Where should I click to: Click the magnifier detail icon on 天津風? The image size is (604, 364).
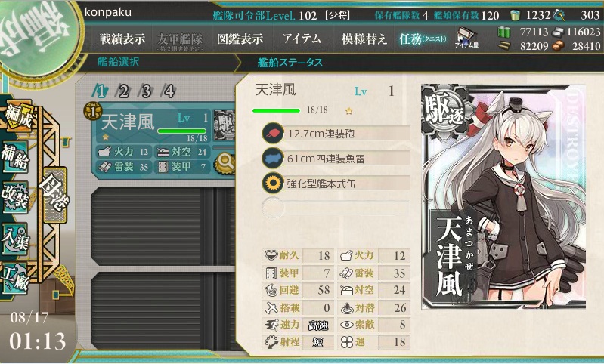[x=225, y=163]
